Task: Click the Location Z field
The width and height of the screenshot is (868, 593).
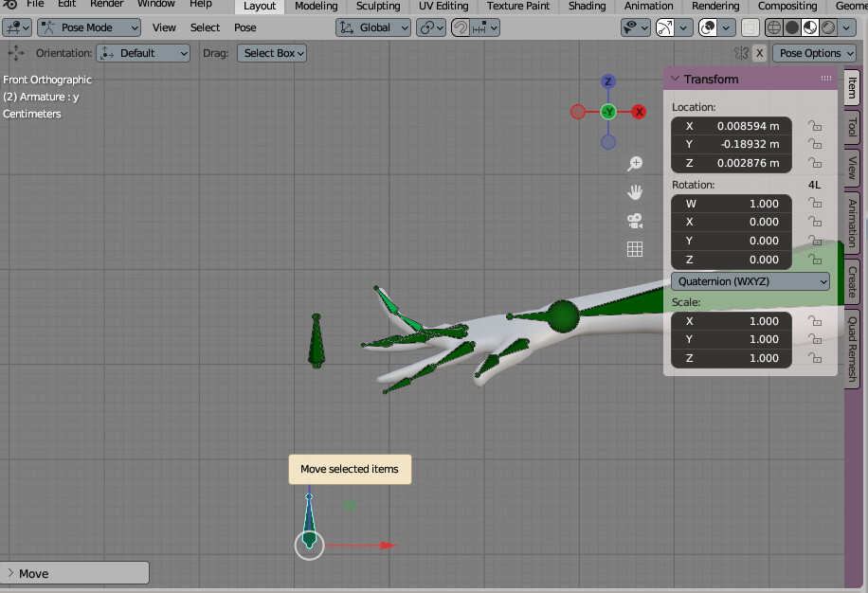Action: click(732, 163)
